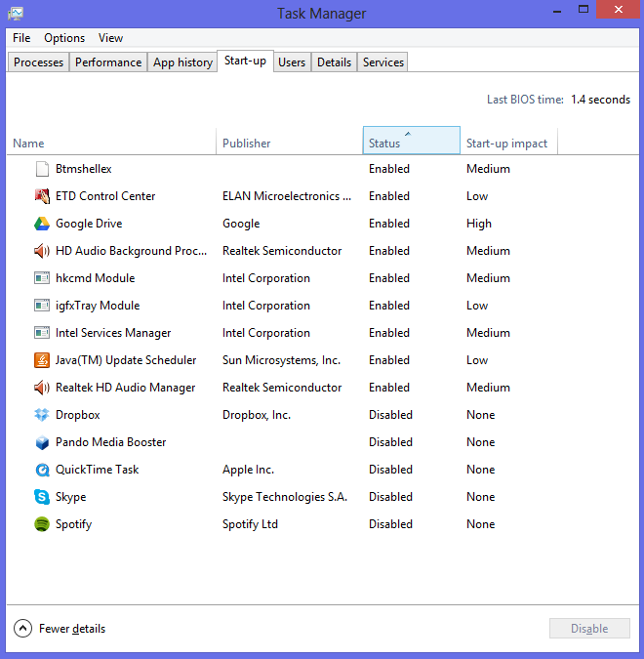Switch to the Processes tab
The width and height of the screenshot is (644, 659).
tap(38, 62)
